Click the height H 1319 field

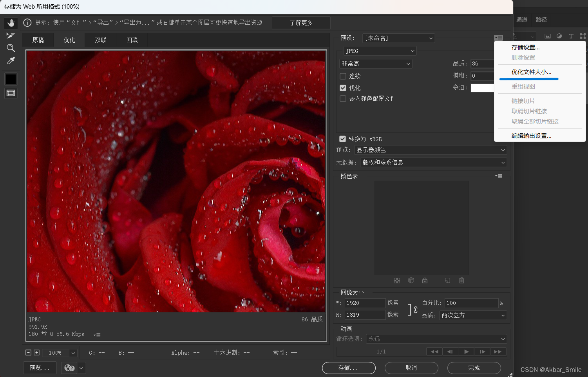tap(365, 315)
